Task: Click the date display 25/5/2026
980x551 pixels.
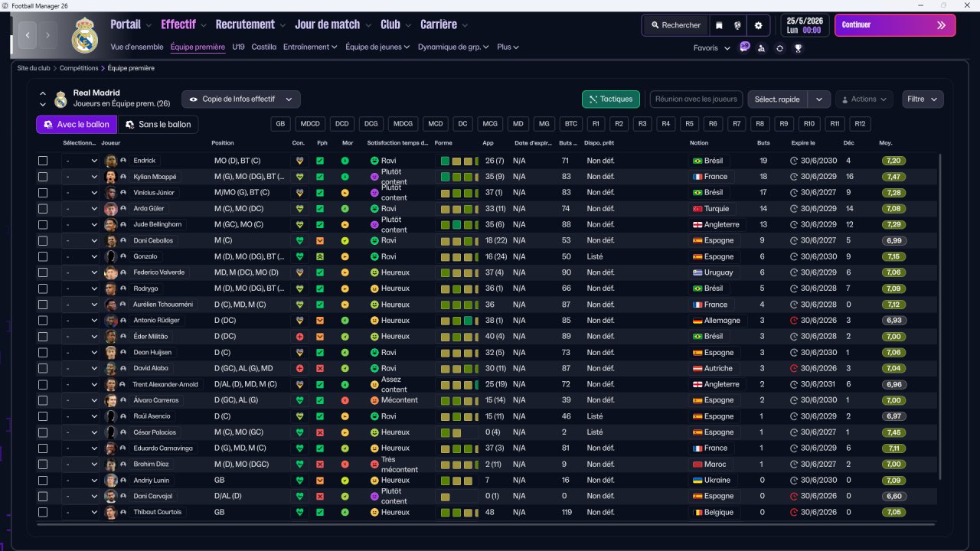Action: point(805,19)
